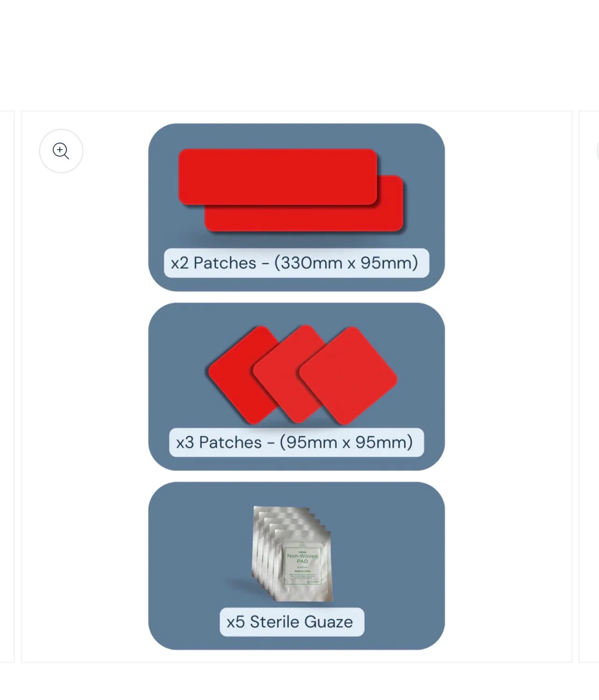Open the previous slide sliver at left edge

[7, 386]
